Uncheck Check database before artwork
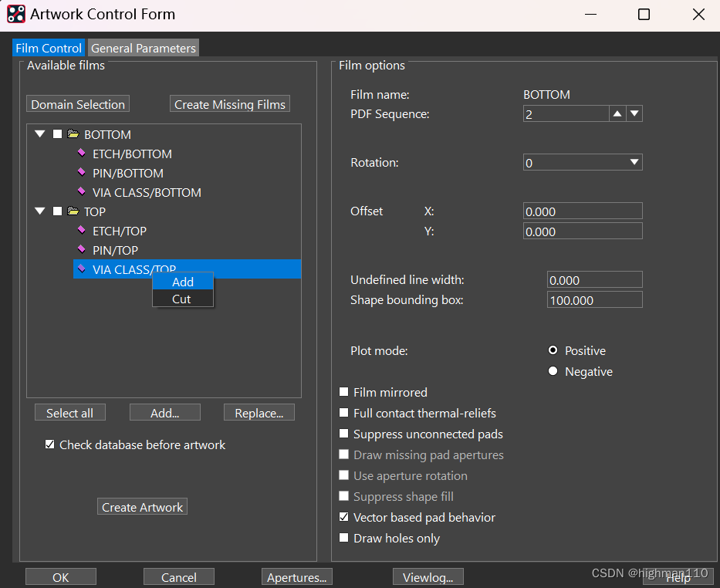Screen dimensions: 720x588 50,444
